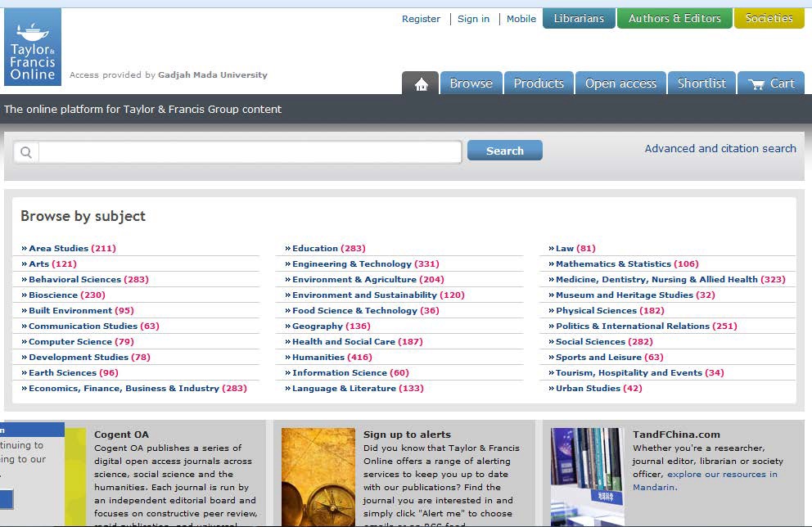Click the Sign in link
812x527 pixels.
pyautogui.click(x=473, y=19)
